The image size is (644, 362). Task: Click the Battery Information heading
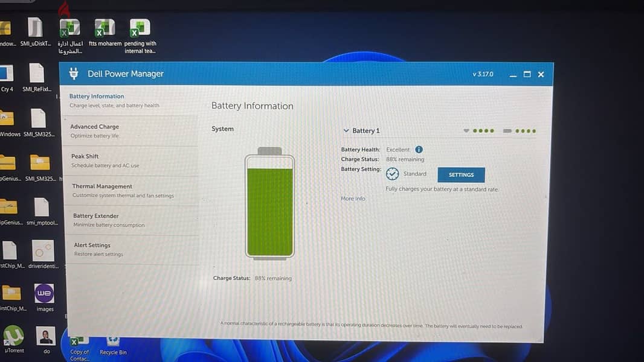pos(252,106)
